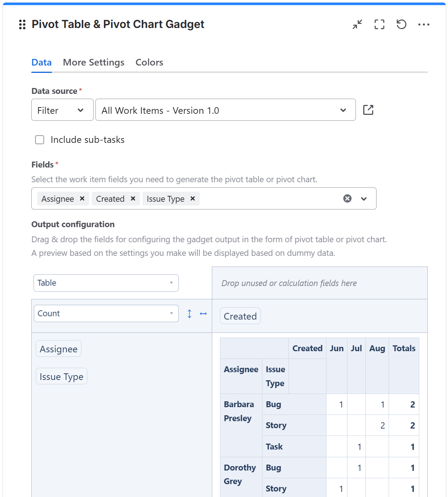This screenshot has width=448, height=497.
Task: Click the Task row label under Barbara Presley
Action: [294, 447]
